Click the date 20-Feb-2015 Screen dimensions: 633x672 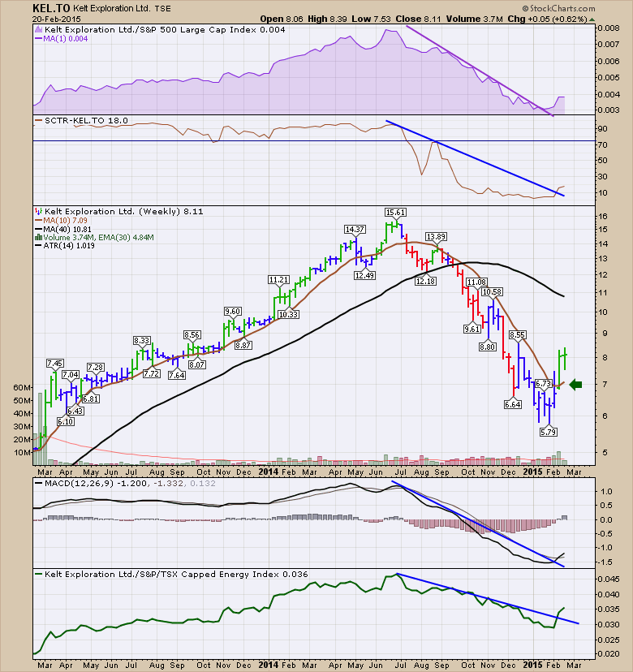point(56,19)
